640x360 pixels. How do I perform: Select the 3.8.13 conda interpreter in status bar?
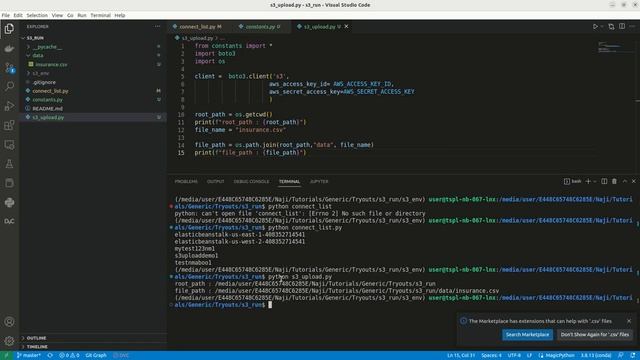[x=596, y=355]
